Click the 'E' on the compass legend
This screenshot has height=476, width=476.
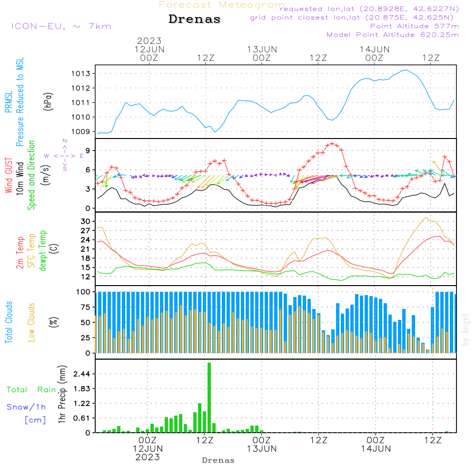(82, 156)
